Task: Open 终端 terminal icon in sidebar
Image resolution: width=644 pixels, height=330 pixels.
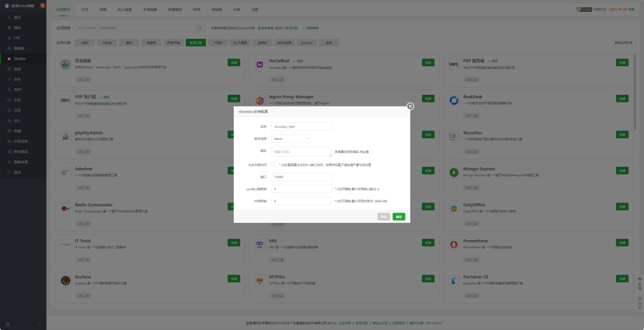Action: pos(10,131)
